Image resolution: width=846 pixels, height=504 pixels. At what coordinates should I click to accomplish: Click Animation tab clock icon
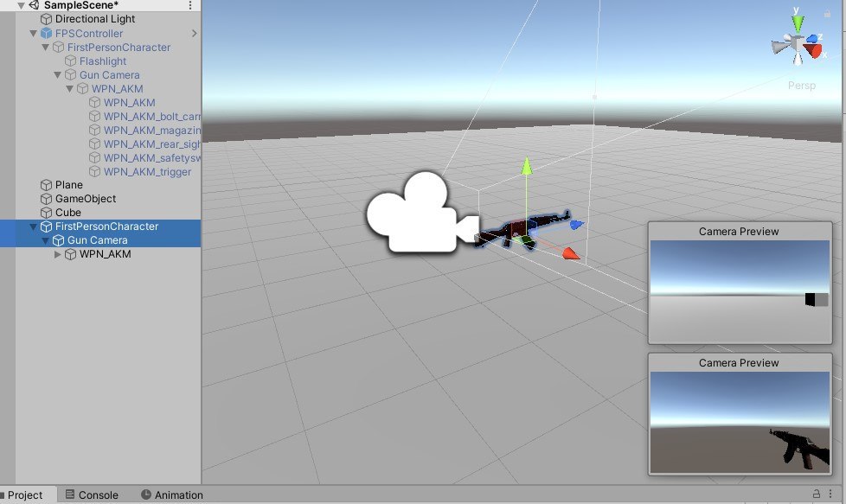(x=145, y=494)
